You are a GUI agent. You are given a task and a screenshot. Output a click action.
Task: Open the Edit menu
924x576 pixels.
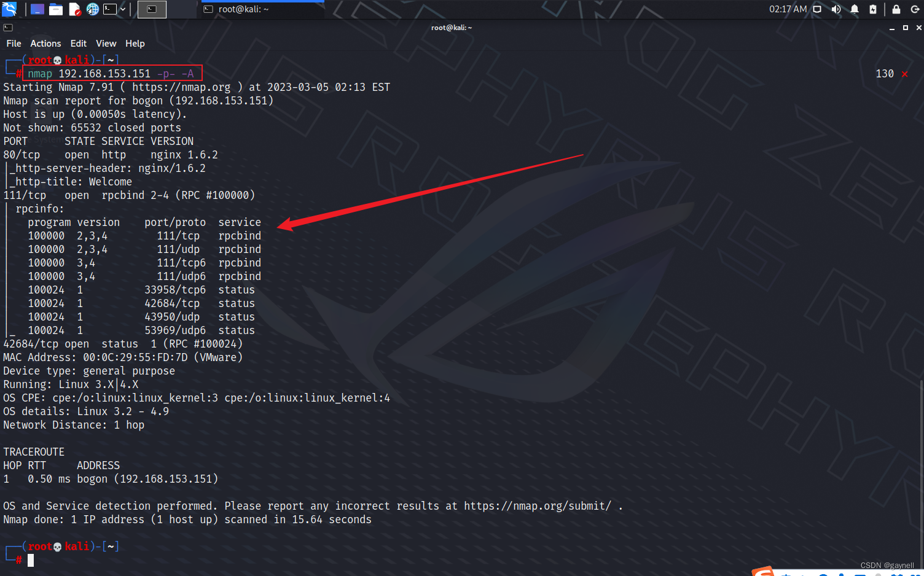[78, 44]
